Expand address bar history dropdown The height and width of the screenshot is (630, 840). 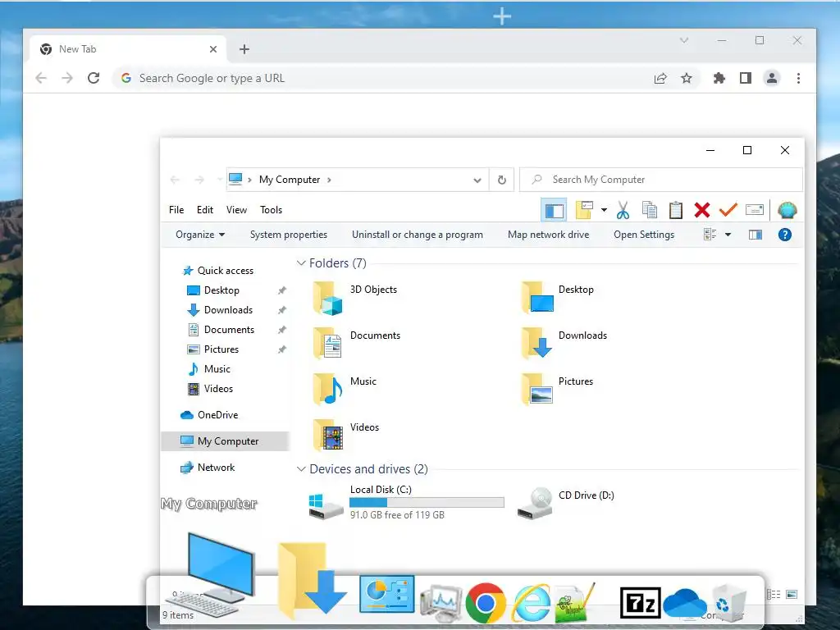tap(477, 180)
